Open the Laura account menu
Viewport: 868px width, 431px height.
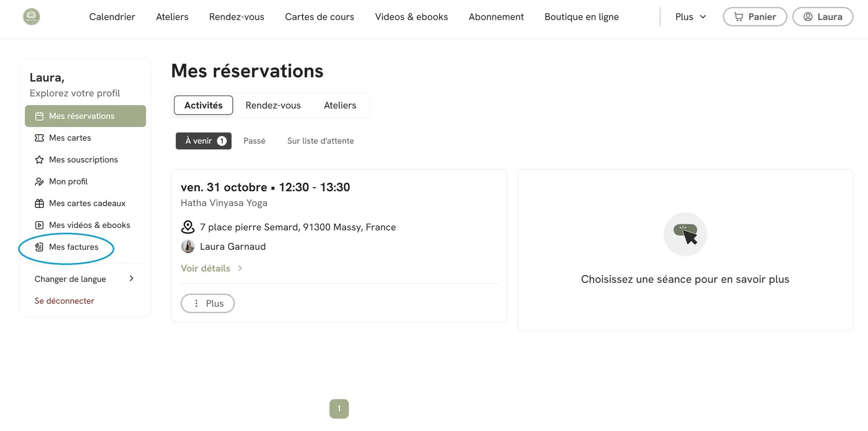tap(822, 17)
